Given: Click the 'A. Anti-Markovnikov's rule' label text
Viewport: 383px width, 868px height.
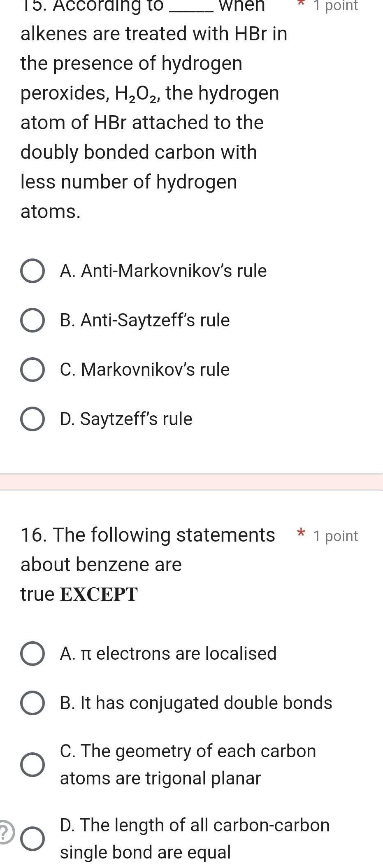Looking at the screenshot, I should 163,271.
